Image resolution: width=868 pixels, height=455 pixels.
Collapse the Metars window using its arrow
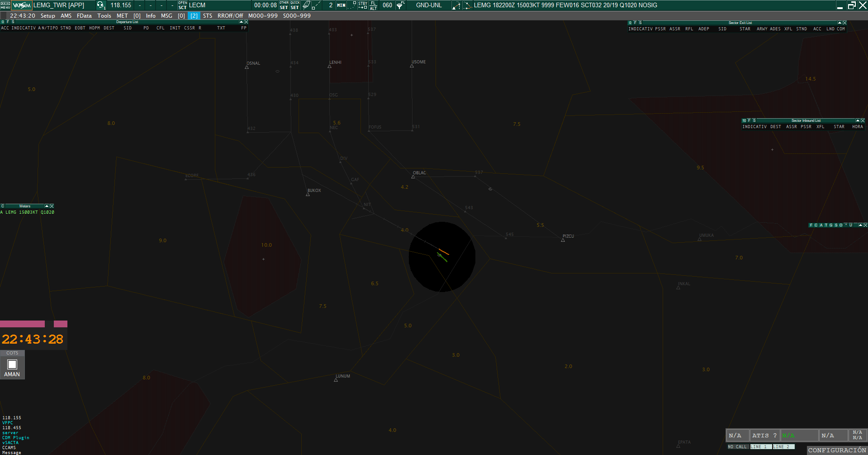point(47,206)
